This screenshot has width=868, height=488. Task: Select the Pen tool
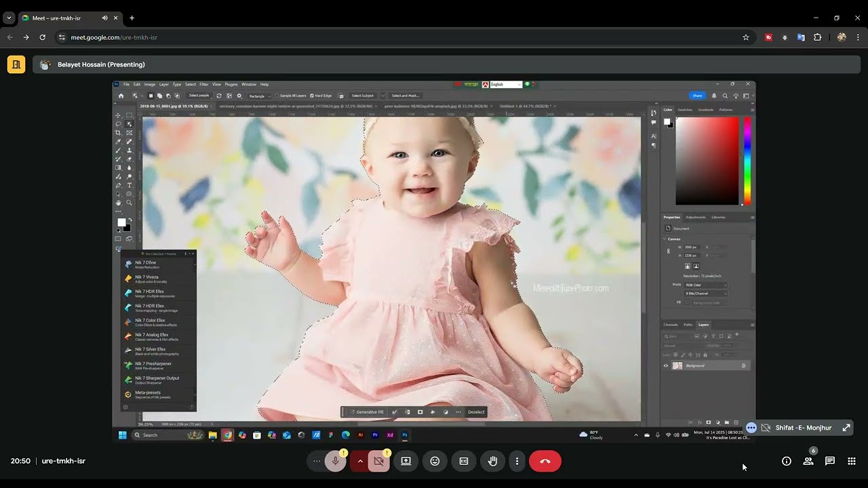[118, 185]
